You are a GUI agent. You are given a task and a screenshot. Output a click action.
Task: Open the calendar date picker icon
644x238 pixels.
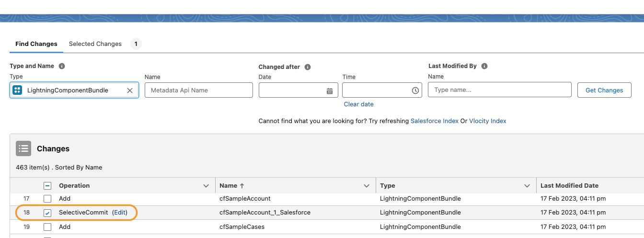330,91
